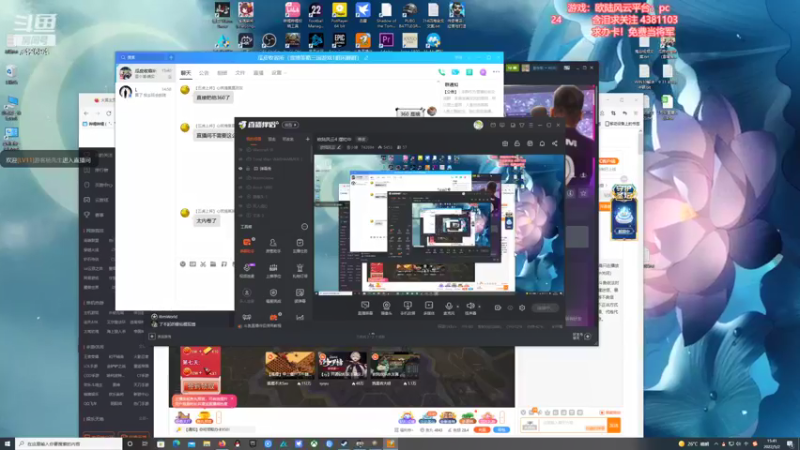Screen dimensions: 800x450
Task: Click message 太内卷了 in chat
Action: (207, 221)
